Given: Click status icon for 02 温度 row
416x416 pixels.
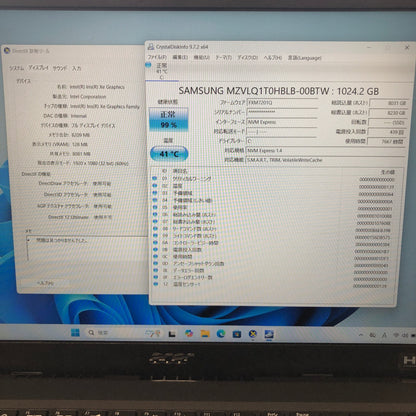Looking at the screenshot, I should (x=155, y=186).
